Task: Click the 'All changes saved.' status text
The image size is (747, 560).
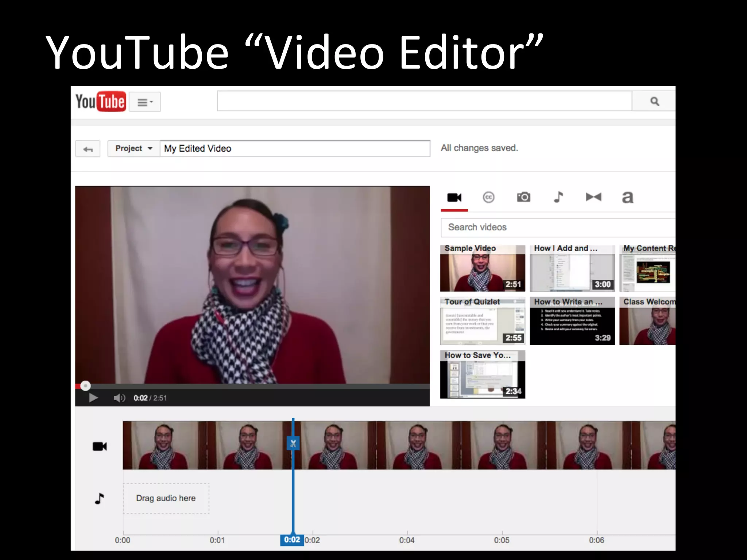Action: point(479,148)
